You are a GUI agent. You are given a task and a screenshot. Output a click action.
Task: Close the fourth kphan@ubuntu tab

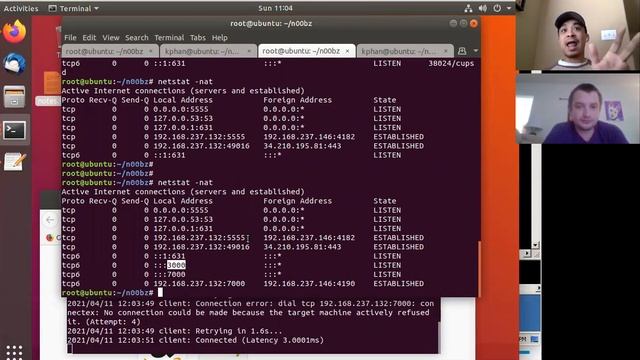pyautogui.click(x=446, y=51)
